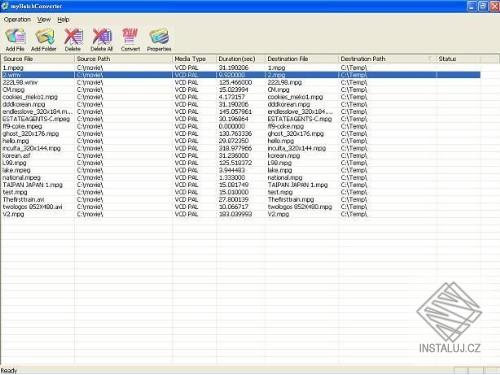This screenshot has width=500, height=375.
Task: Click the Delete toolbar icon
Action: [x=73, y=40]
